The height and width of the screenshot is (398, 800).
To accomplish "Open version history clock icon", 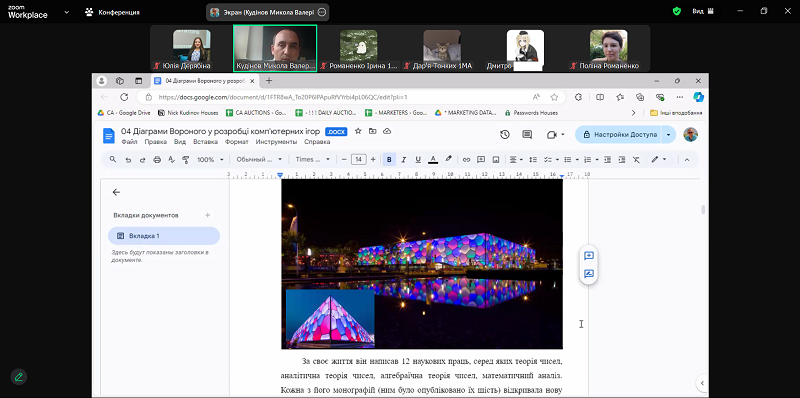I will pyautogui.click(x=505, y=135).
